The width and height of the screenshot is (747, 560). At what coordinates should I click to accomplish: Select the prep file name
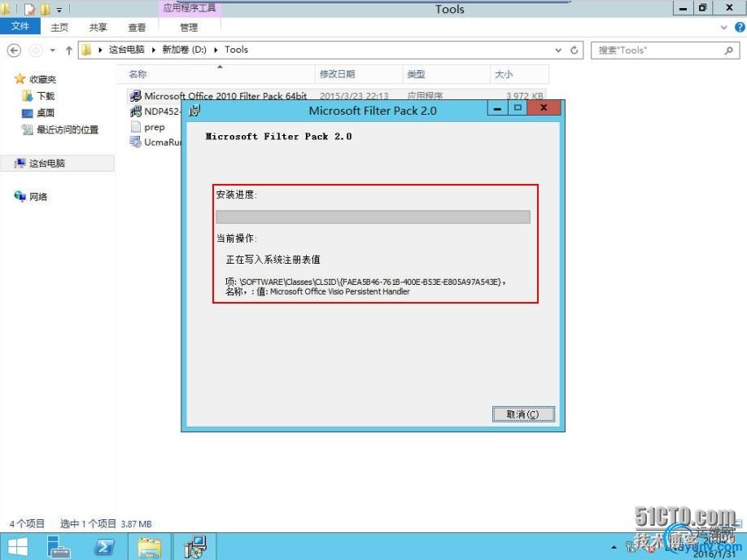point(155,127)
